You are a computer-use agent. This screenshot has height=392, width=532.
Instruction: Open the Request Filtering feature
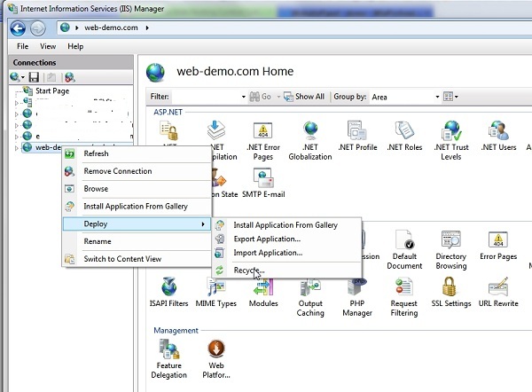click(404, 297)
